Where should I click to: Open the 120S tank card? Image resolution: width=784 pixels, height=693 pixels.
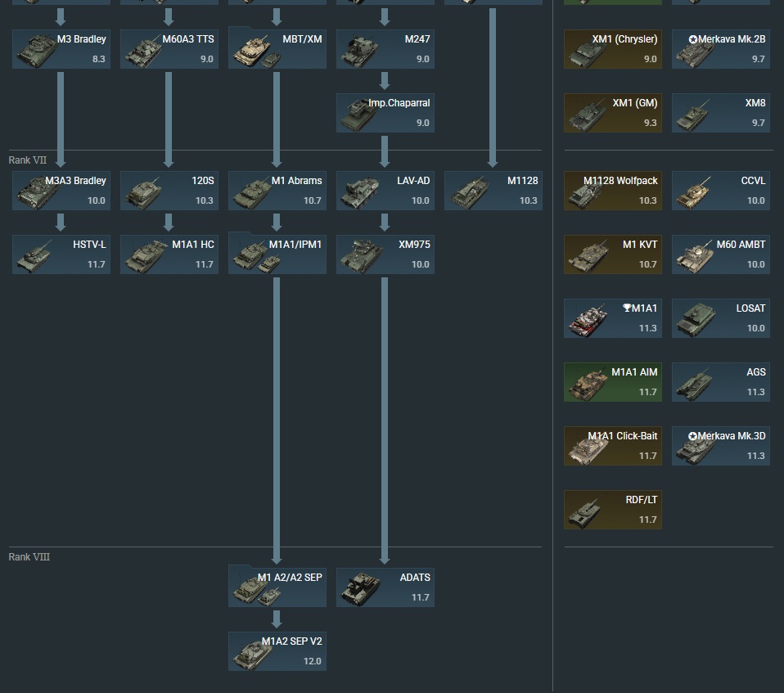pyautogui.click(x=169, y=190)
